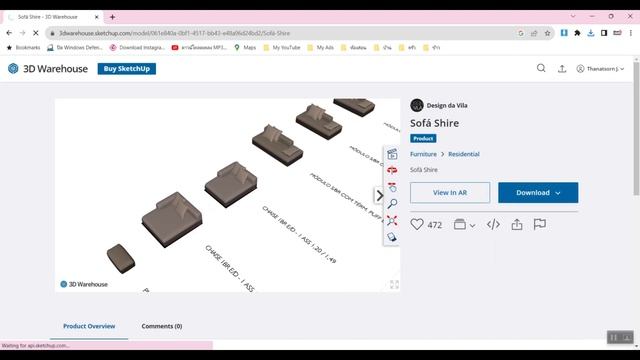Image resolution: width=640 pixels, height=360 pixels.
Task: Click the upload model icon in header
Action: 562,69
